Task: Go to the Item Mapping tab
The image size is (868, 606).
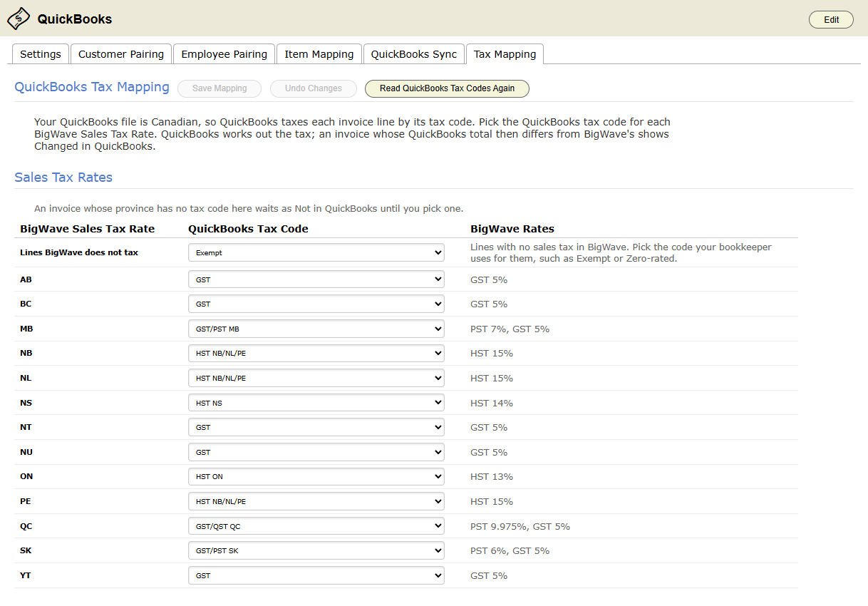Action: (319, 54)
